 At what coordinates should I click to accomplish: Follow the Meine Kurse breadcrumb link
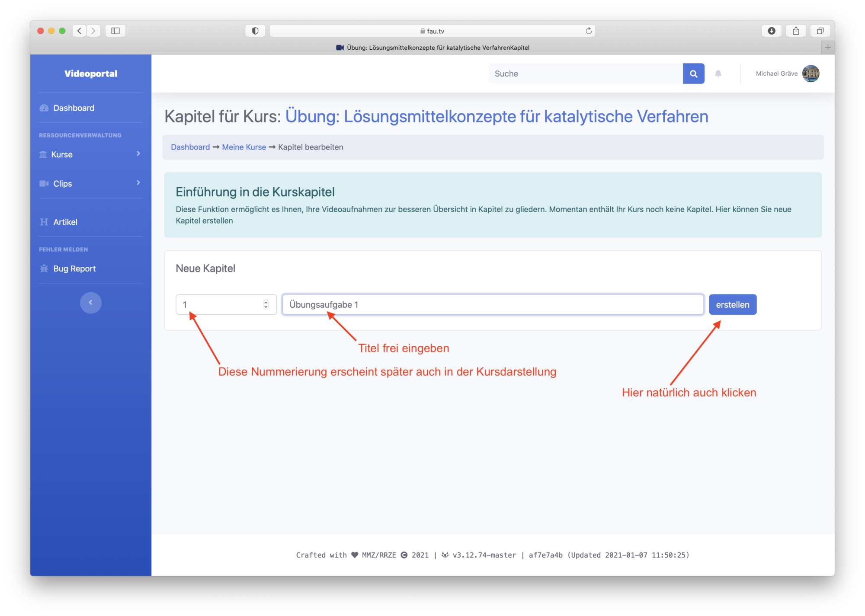(244, 147)
